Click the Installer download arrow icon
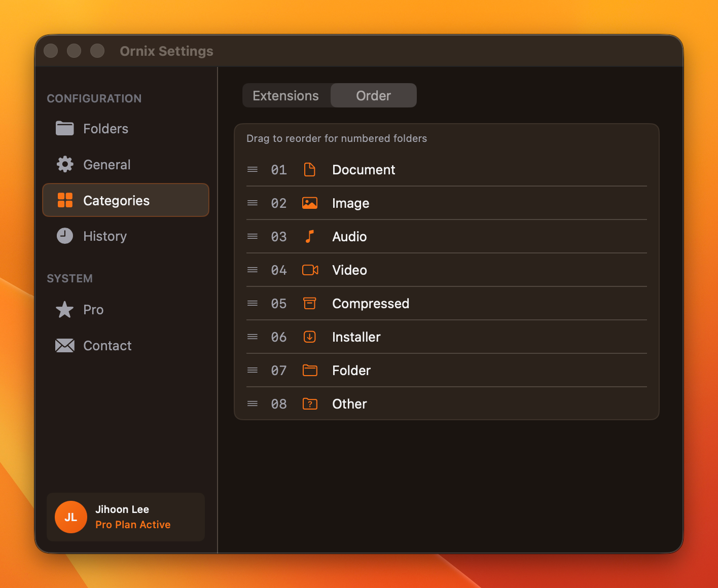Viewport: 718px width, 588px height. tap(309, 337)
